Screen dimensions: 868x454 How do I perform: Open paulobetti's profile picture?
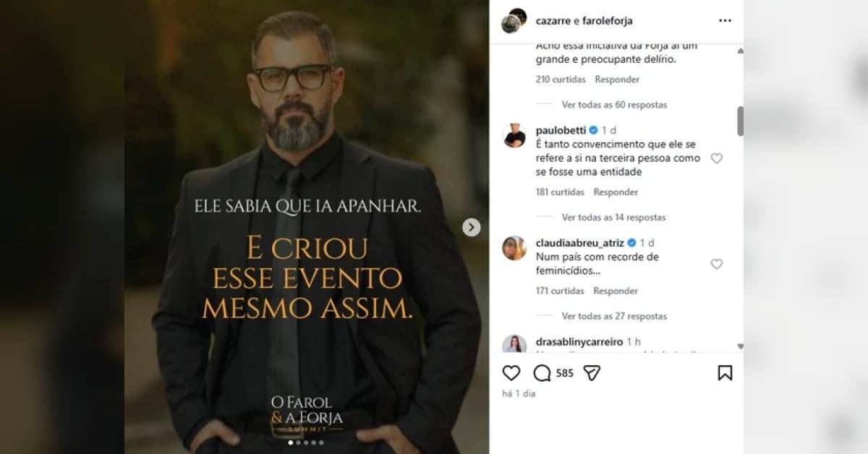point(514,135)
